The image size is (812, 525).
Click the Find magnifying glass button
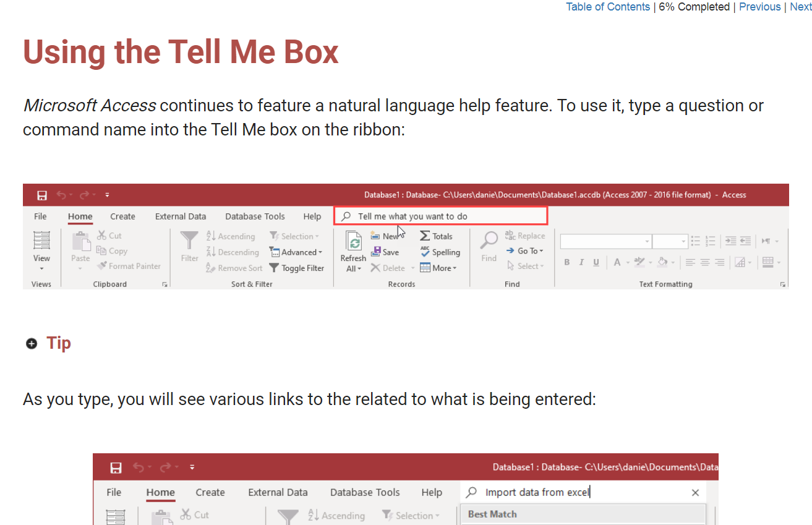tap(489, 247)
